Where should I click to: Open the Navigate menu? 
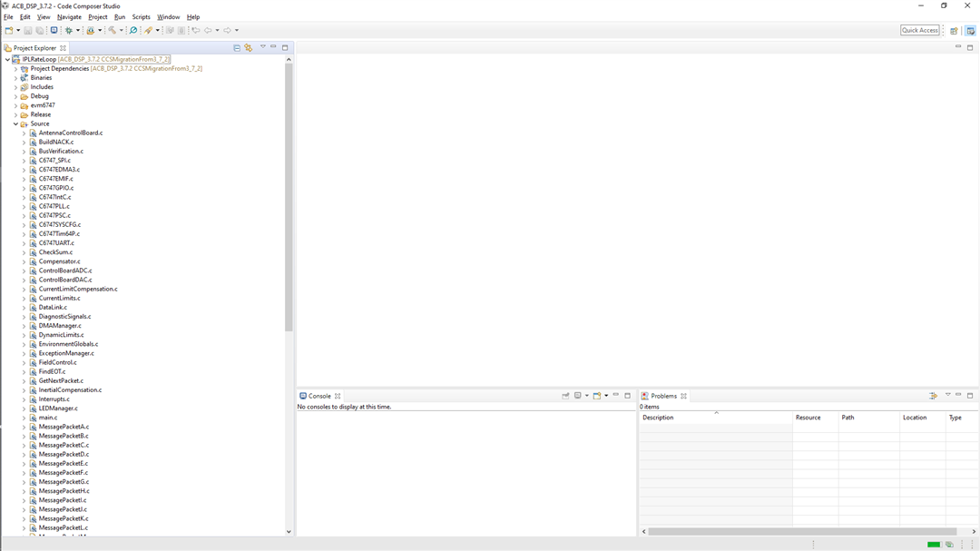(69, 17)
